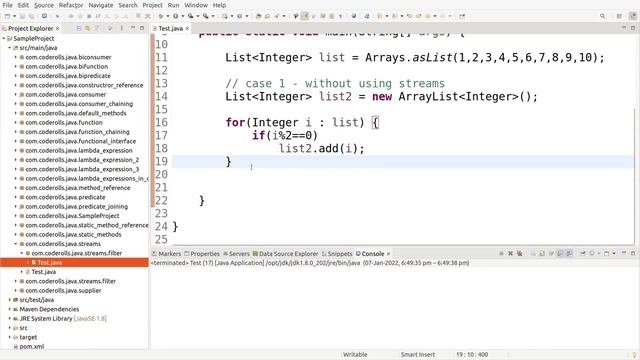This screenshot has width=640, height=360.
Task: Click the Writable status bar entry
Action: (x=355, y=354)
